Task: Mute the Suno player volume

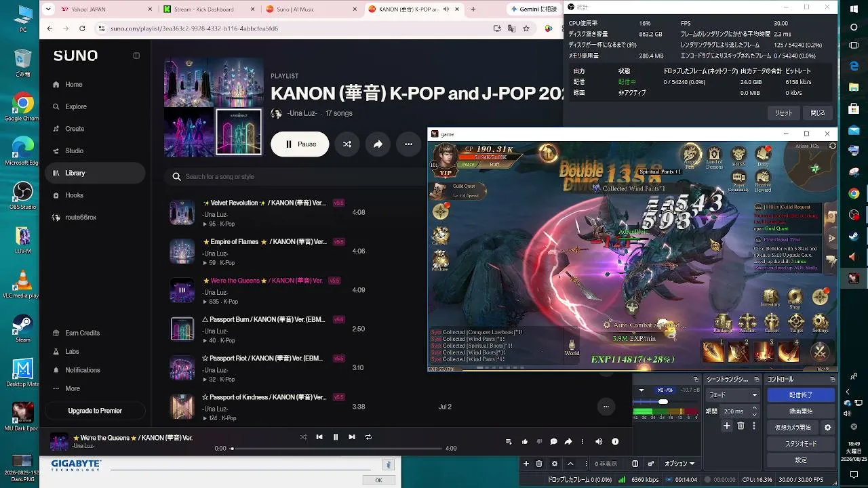Action: 599,441
